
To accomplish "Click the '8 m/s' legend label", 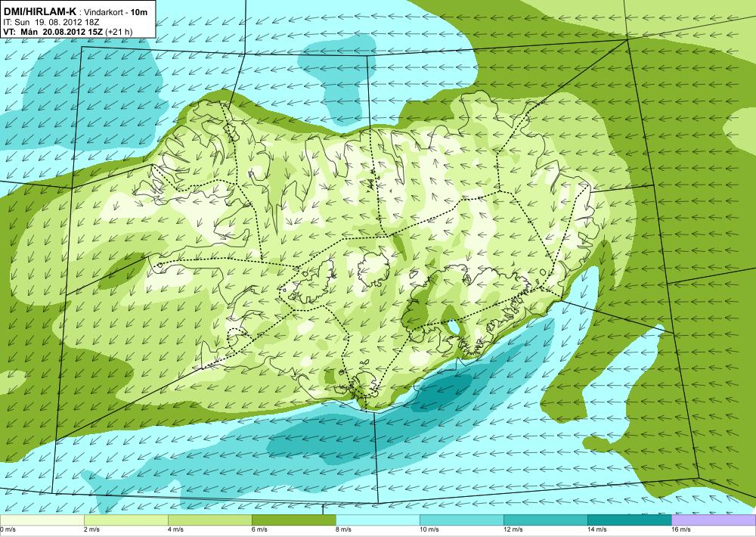I will coord(342,529).
